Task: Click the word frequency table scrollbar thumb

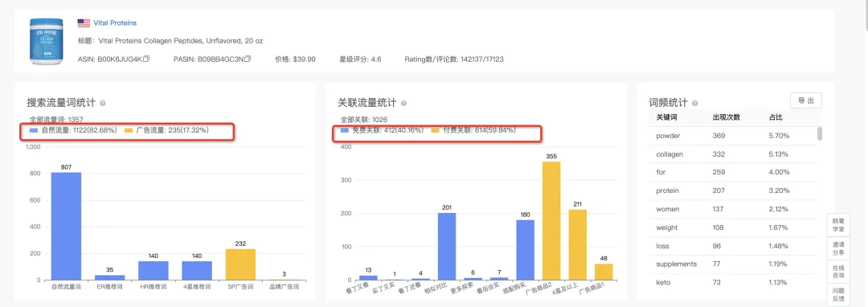Action: point(819,133)
